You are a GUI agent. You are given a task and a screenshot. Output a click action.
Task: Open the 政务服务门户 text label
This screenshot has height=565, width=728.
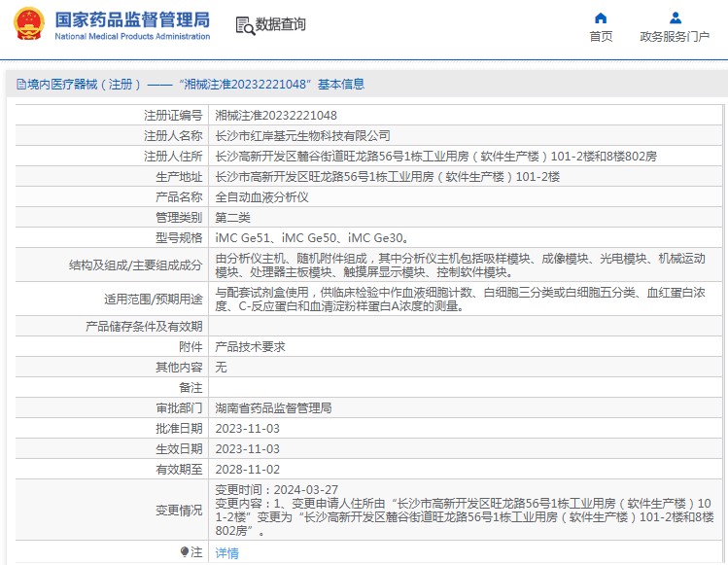(x=675, y=37)
